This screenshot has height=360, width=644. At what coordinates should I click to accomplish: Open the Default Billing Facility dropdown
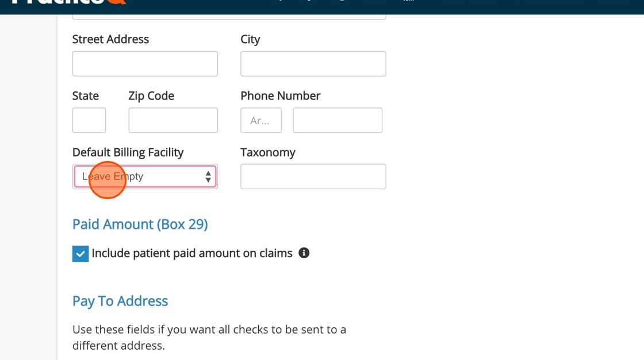click(x=145, y=177)
